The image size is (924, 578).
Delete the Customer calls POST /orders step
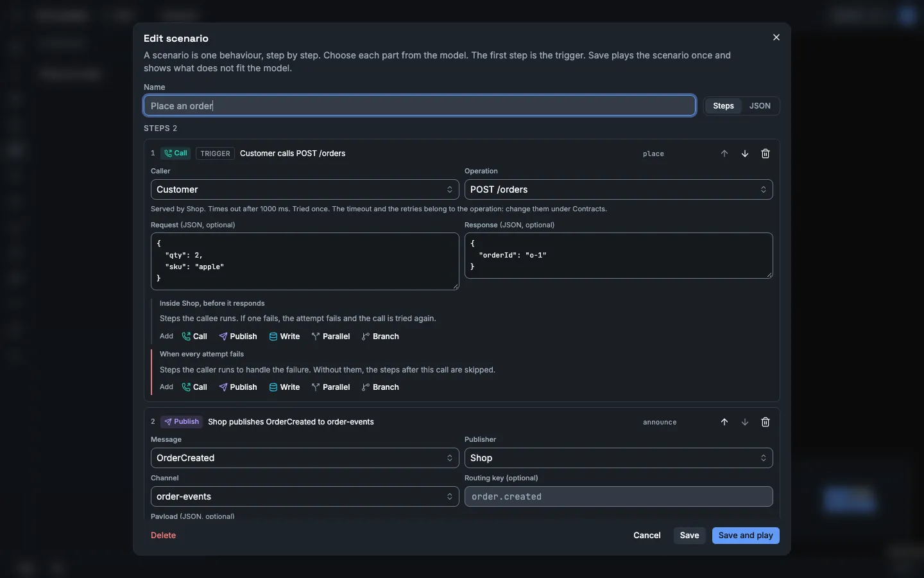(x=766, y=153)
